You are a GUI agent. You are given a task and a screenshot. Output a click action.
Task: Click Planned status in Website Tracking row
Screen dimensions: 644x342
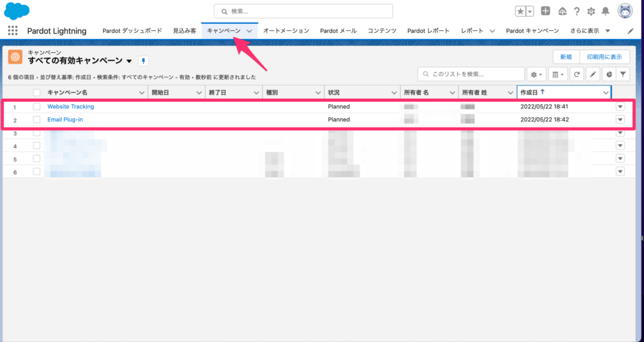339,106
